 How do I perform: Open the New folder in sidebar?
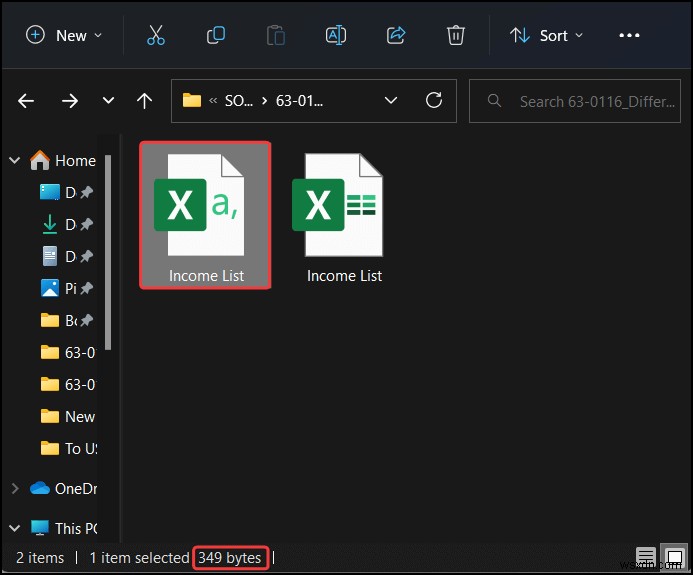[67, 416]
